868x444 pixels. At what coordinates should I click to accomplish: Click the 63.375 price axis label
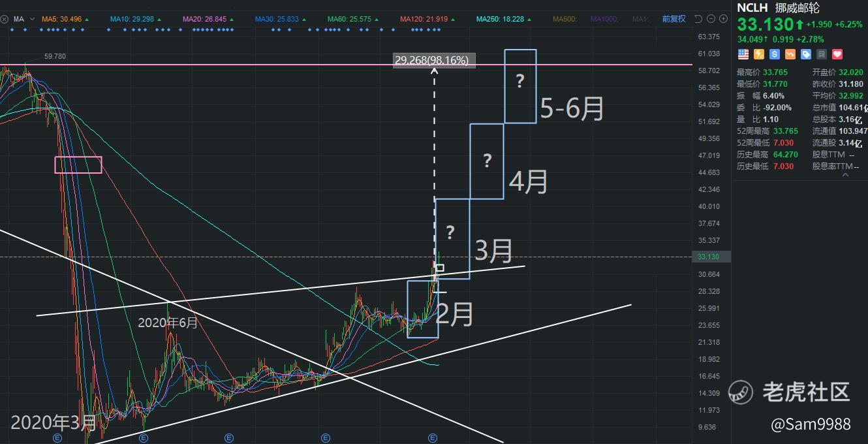[x=708, y=37]
